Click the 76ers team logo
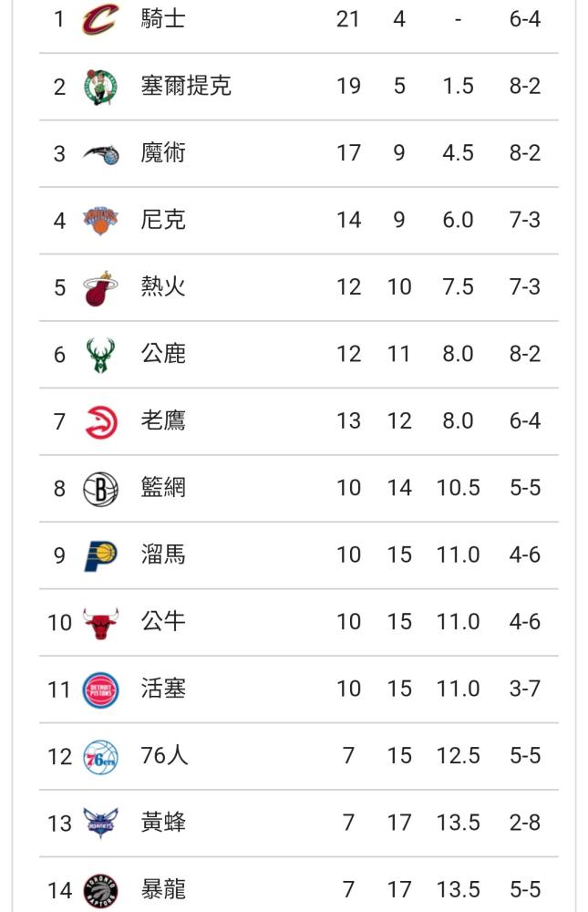This screenshot has width=588, height=912. click(100, 757)
